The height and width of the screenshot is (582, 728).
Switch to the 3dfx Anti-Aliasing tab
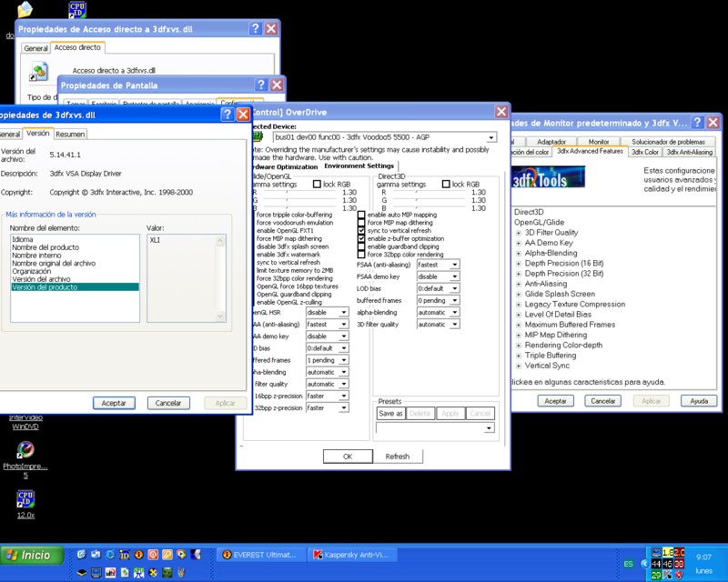[689, 152]
